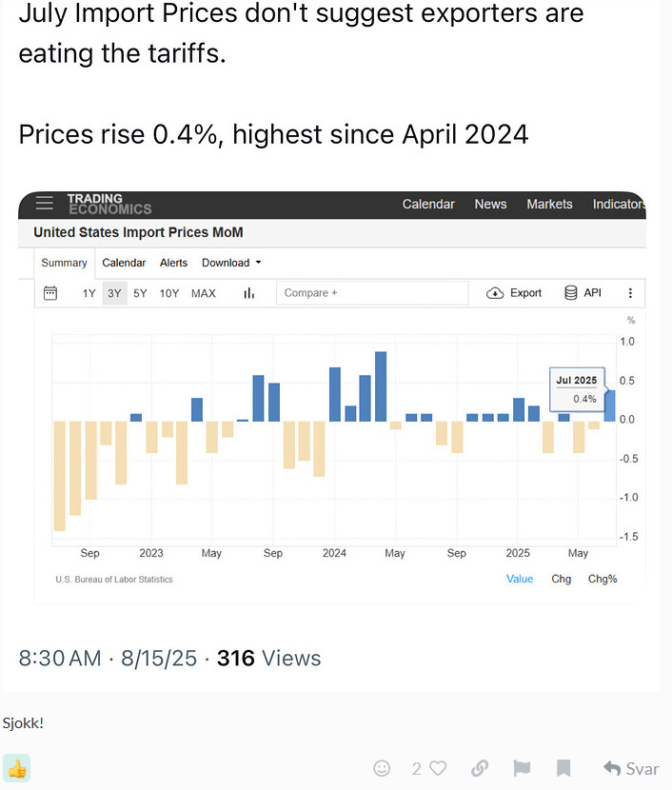Switch chart display to Chg%
Screen dimensions: 672x790
603,579
